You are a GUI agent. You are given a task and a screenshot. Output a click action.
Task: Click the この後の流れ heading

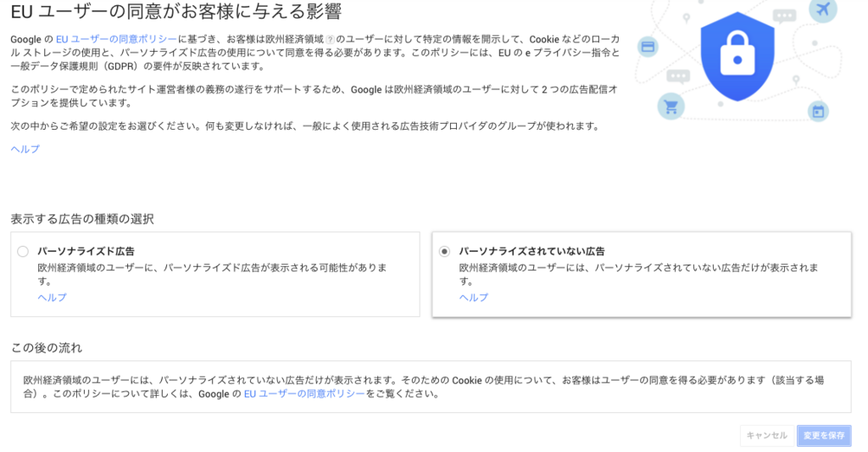47,348
